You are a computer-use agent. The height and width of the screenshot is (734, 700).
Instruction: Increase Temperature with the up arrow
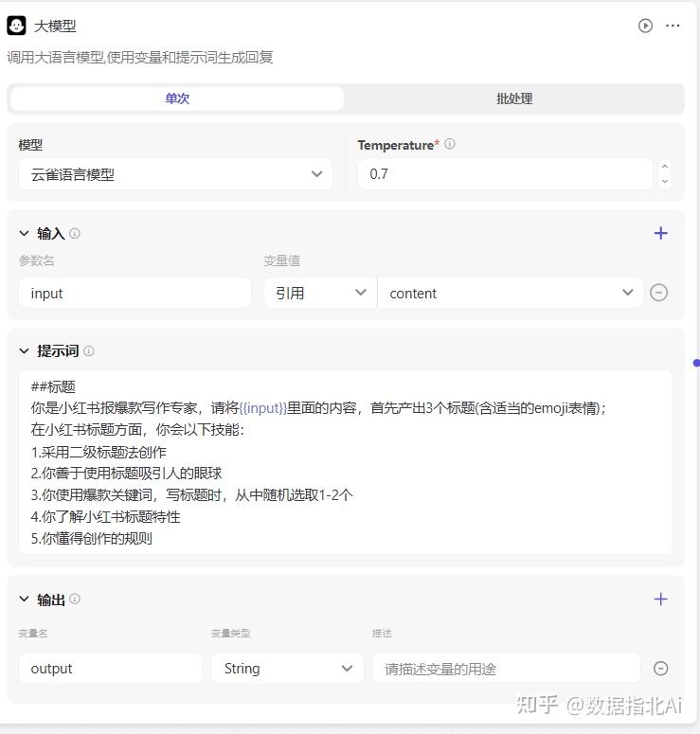point(664,167)
